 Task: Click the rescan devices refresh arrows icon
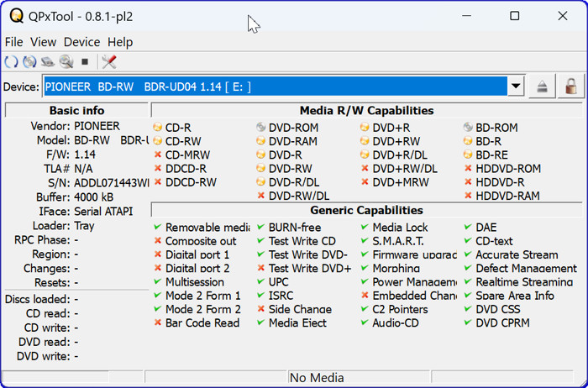(11, 61)
